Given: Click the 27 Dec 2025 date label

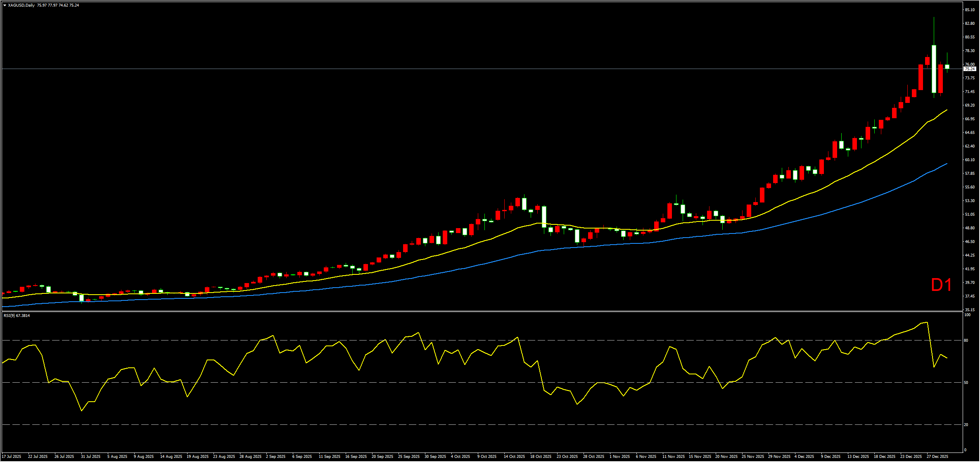Looking at the screenshot, I should pyautogui.click(x=937, y=457).
